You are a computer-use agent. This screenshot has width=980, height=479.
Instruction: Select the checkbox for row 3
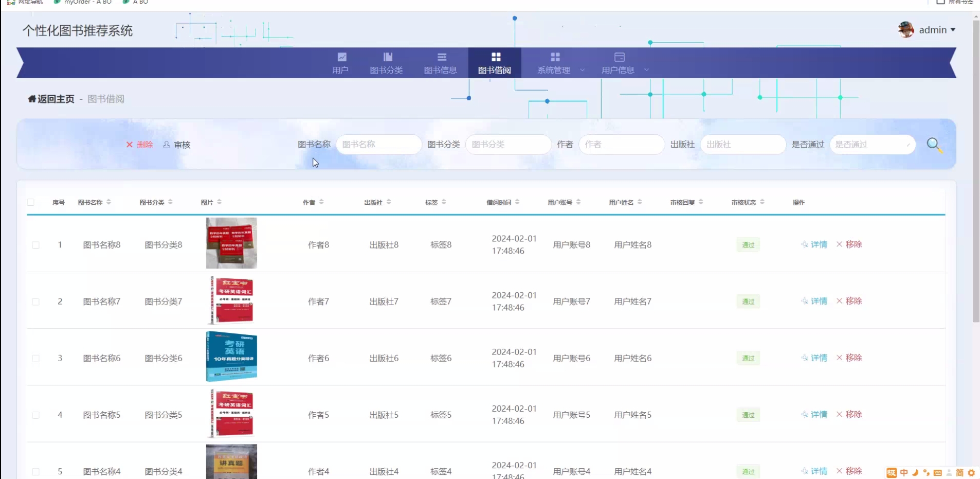click(36, 358)
